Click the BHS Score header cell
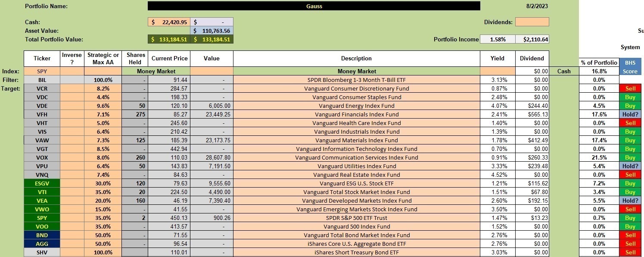This screenshot has height=257, width=644. (x=630, y=67)
